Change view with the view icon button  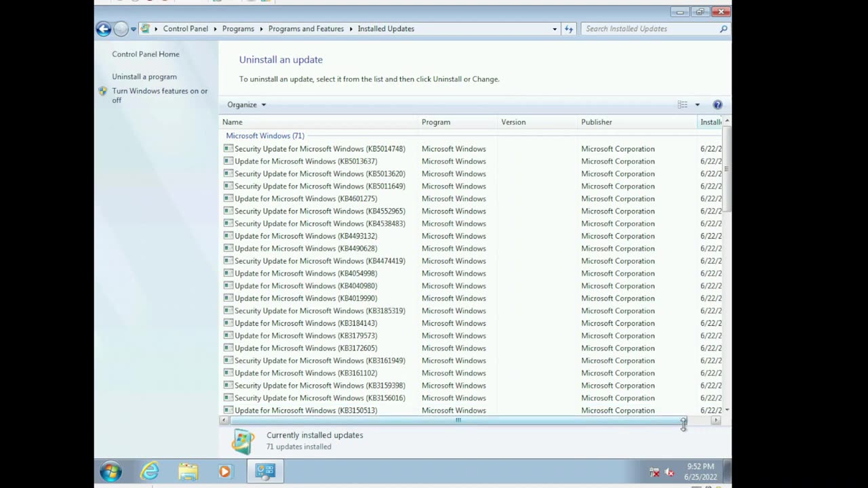click(683, 105)
